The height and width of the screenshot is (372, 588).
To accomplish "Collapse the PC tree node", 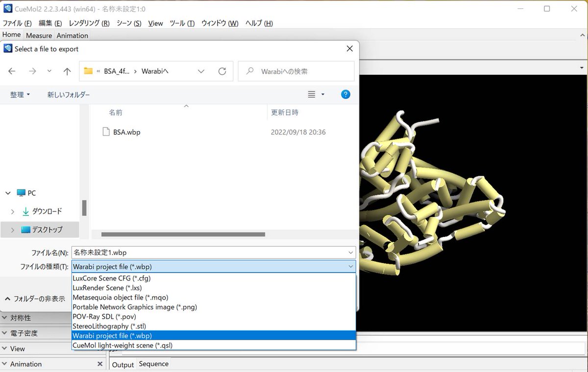I will click(8, 193).
